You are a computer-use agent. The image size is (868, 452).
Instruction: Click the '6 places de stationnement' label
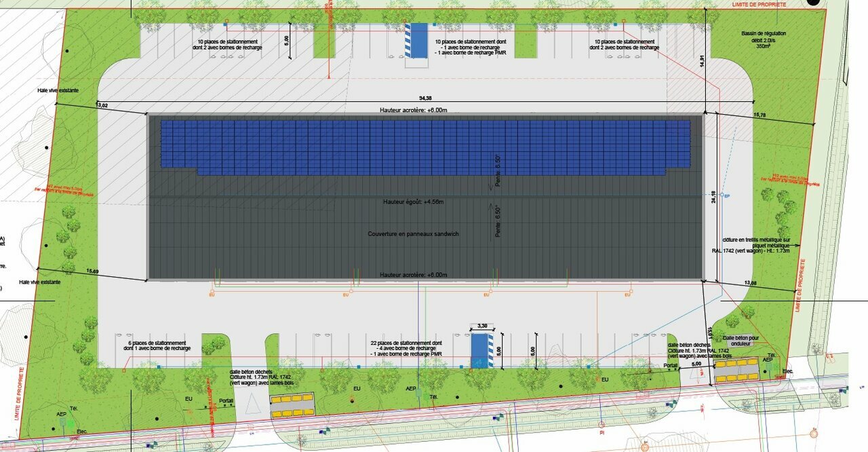157,346
